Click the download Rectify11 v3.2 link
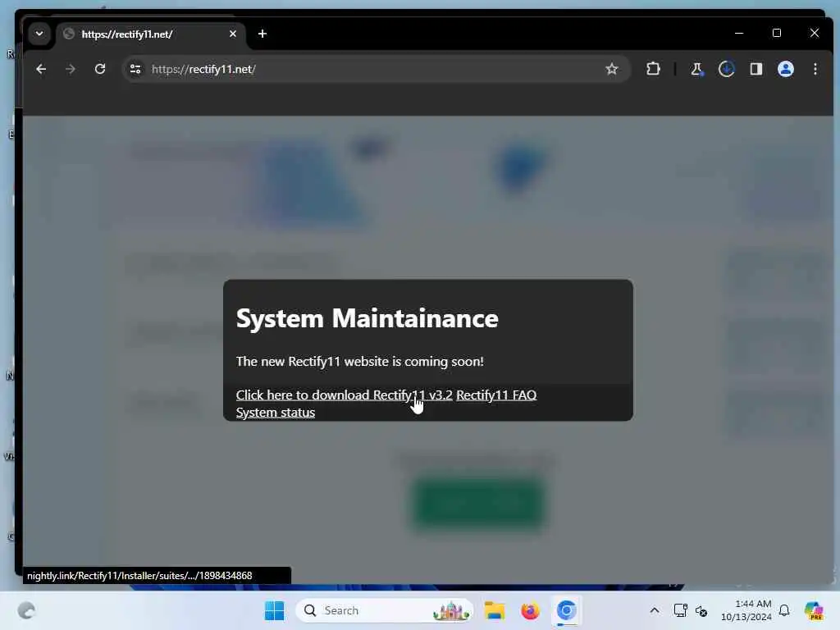840x630 pixels. (344, 395)
